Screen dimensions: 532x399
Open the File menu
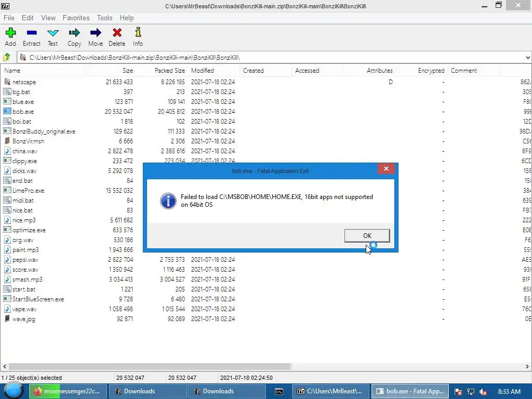click(x=9, y=18)
